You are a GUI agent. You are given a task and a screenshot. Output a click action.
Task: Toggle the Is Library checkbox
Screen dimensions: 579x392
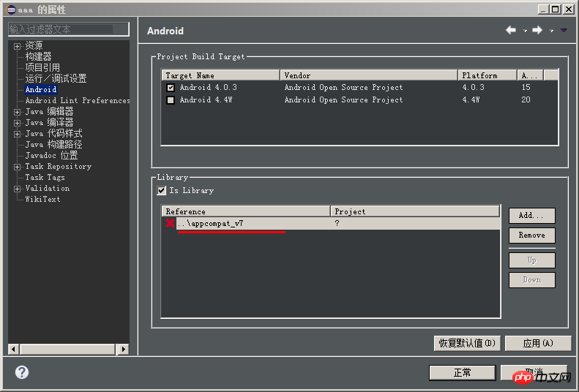point(161,191)
